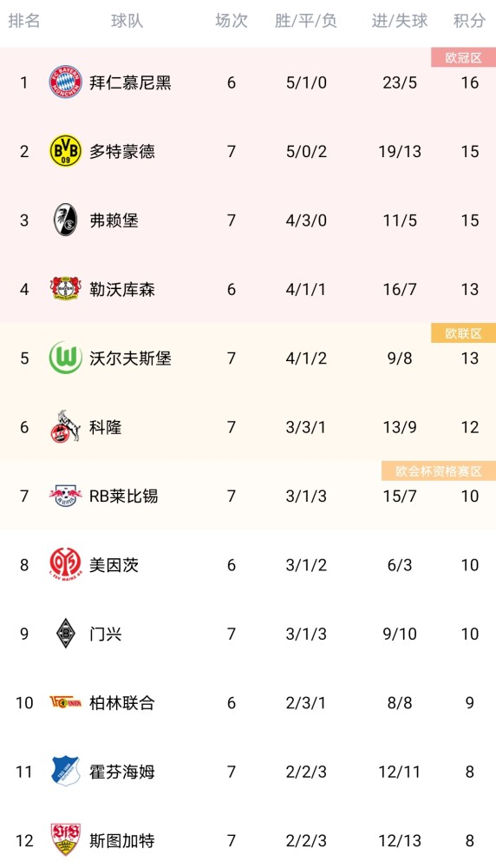Screen dimensions: 496x868
Task: Select the Mönchengladbach diamond crest
Action: click(65, 634)
